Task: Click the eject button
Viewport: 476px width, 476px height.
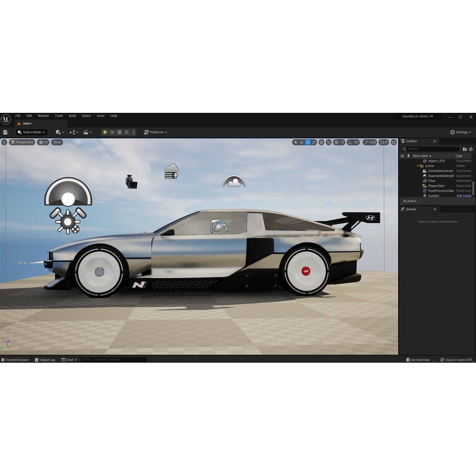Action: click(x=126, y=132)
